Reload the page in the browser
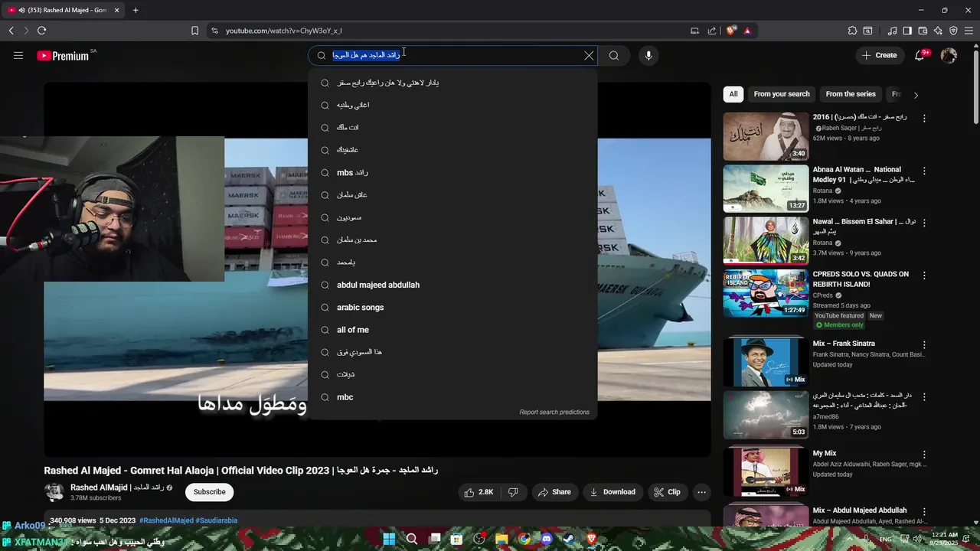 coord(41,31)
